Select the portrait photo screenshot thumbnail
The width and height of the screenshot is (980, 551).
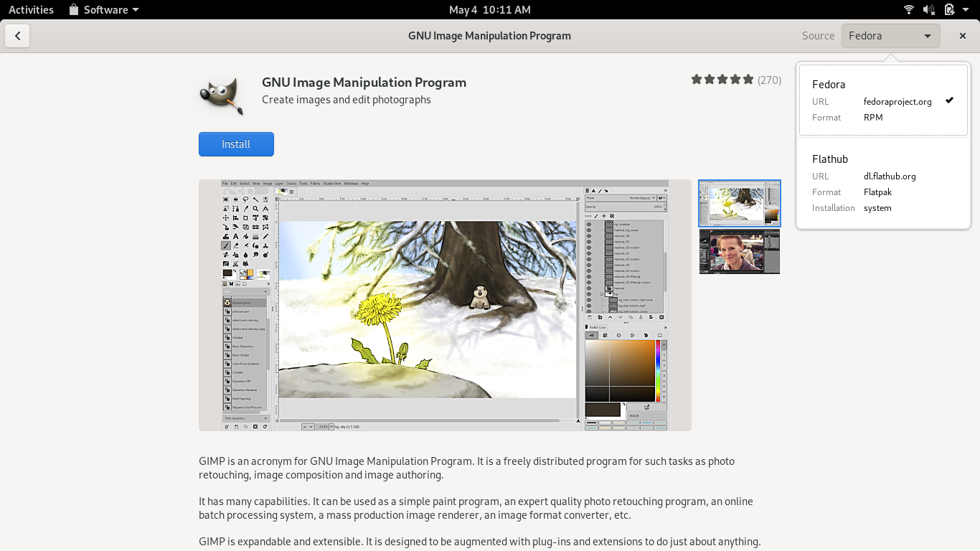coord(740,251)
